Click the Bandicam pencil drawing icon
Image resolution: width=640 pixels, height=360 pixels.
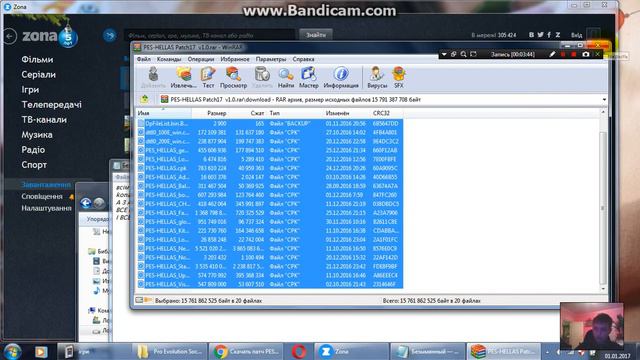click(x=552, y=54)
